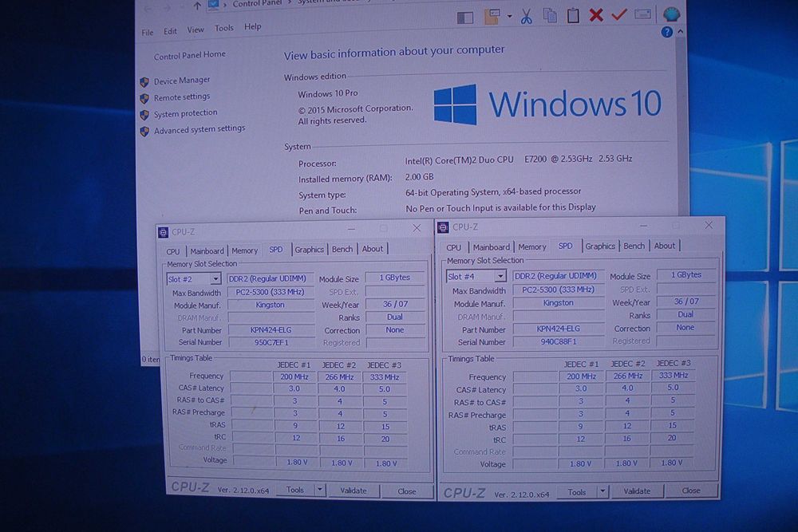Click the shield icon beside System protection
Screen dimensions: 798x532
(144, 115)
